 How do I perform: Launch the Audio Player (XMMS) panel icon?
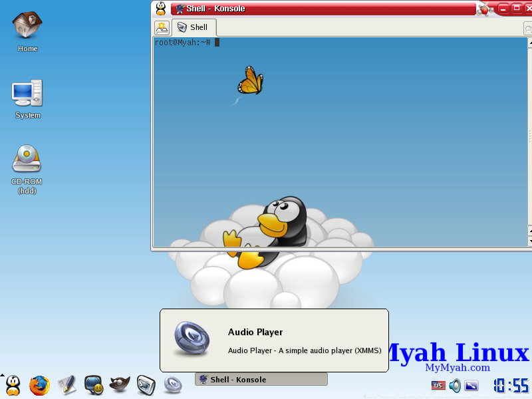173,385
